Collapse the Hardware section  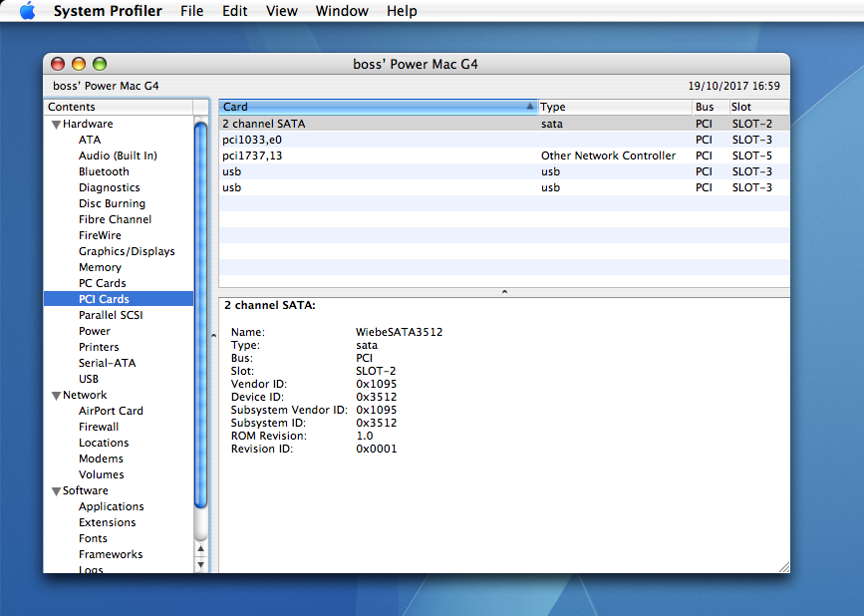[56, 125]
